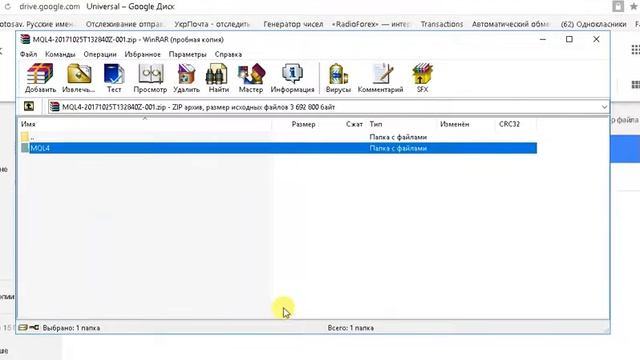Open the Операции menu
This screenshot has width=640, height=360.
point(100,54)
